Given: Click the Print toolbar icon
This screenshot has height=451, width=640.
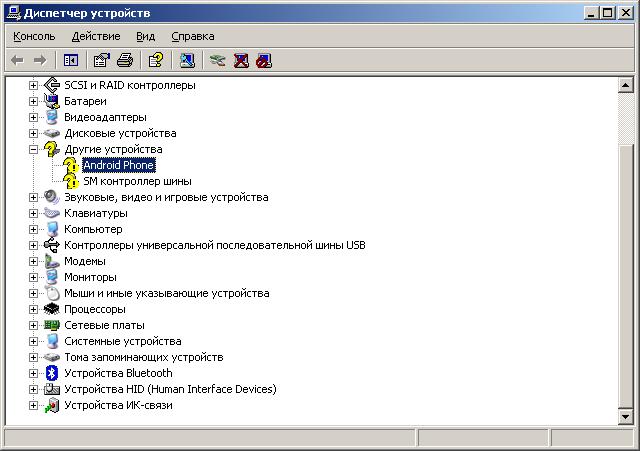Looking at the screenshot, I should pyautogui.click(x=125, y=61).
